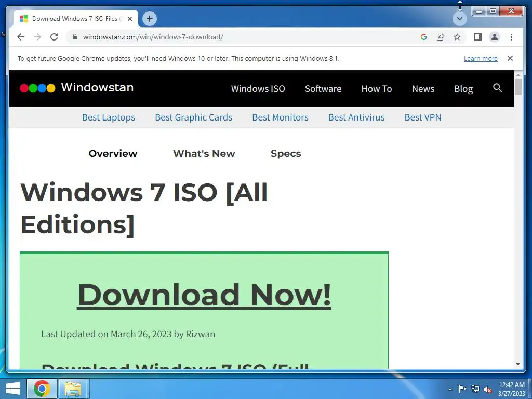Viewport: 532px width, 399px height.
Task: Switch to the What's New tab
Action: click(204, 153)
